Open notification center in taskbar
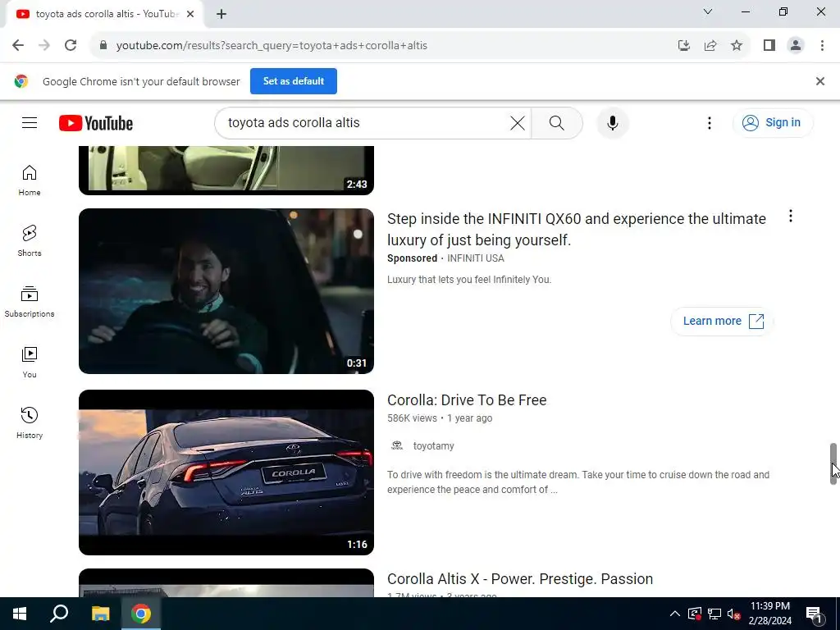This screenshot has height=630, width=840. (x=814, y=614)
